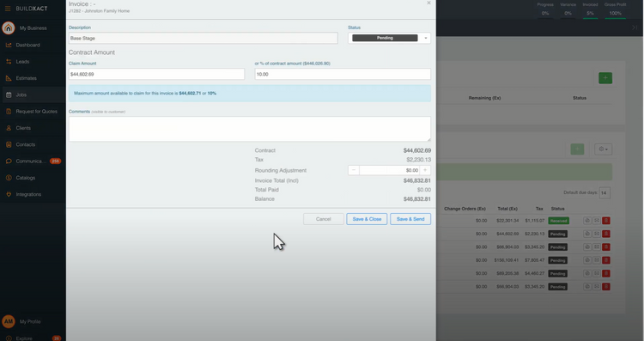644x341 pixels.
Task: Open Integrations in the sidebar
Action: 28,194
